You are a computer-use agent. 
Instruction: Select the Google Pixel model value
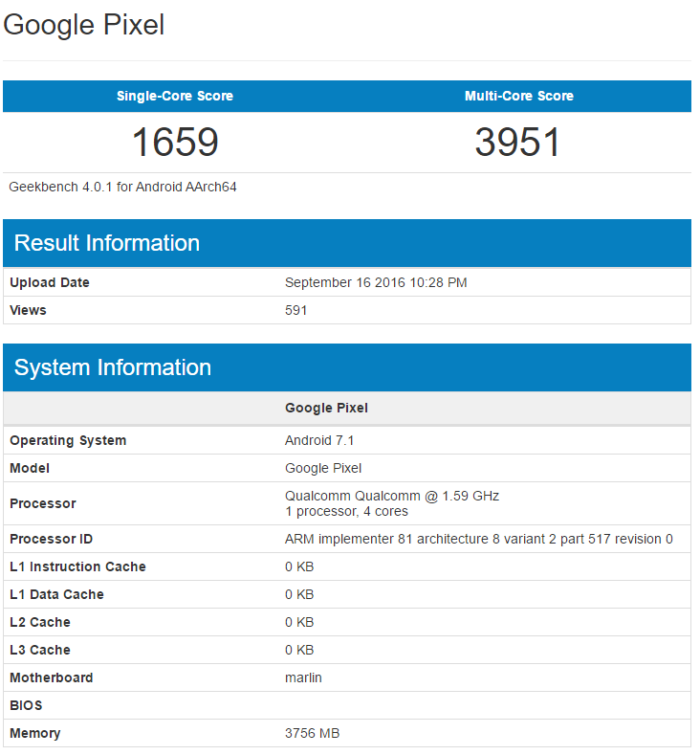click(323, 468)
